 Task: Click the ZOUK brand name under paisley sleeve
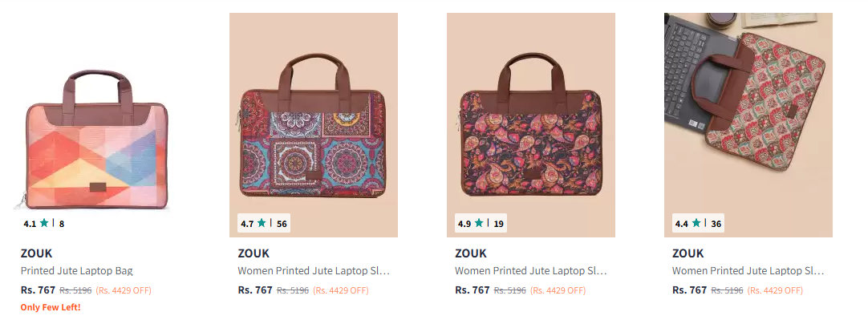click(471, 253)
